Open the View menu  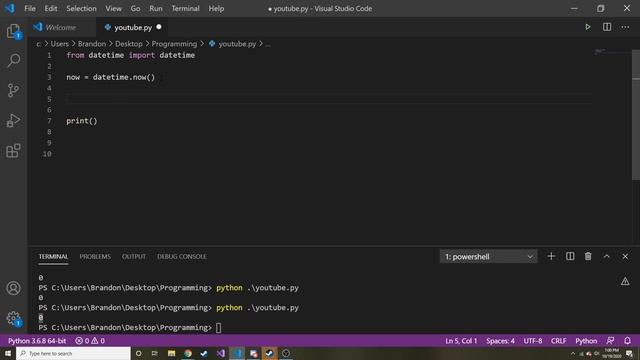(x=113, y=8)
